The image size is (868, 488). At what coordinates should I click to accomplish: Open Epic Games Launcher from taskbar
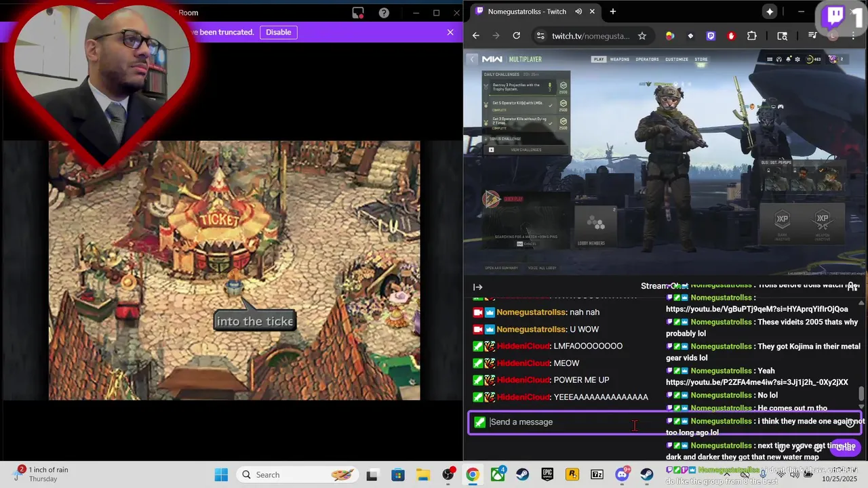click(547, 474)
